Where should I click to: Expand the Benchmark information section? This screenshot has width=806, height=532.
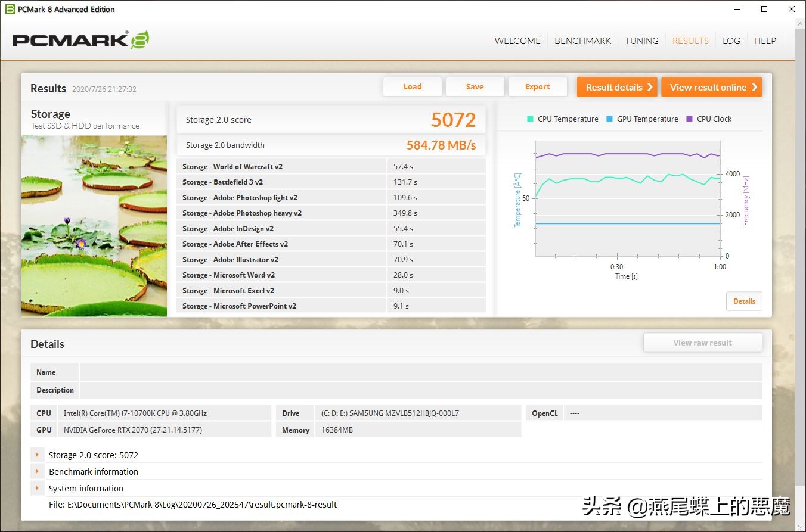point(38,471)
